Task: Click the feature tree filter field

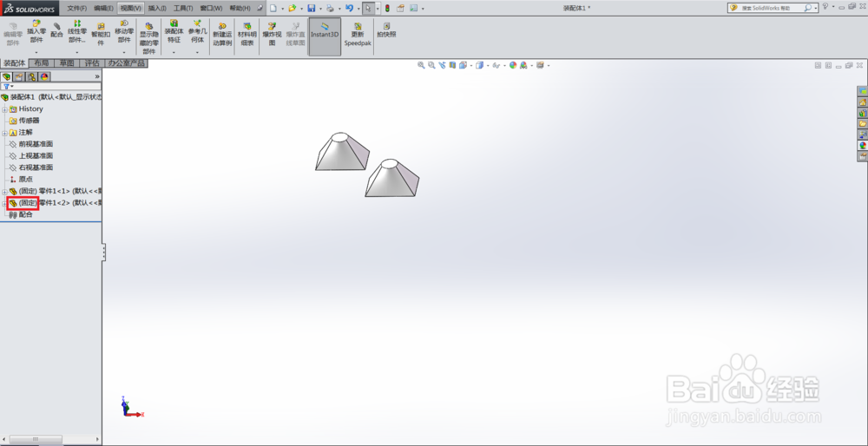Action: click(x=51, y=86)
